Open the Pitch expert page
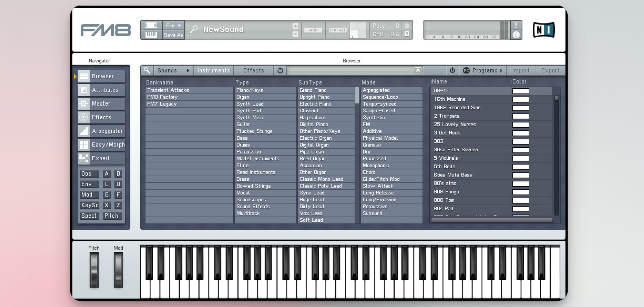Screen dimensions: 644x307 tap(112, 216)
